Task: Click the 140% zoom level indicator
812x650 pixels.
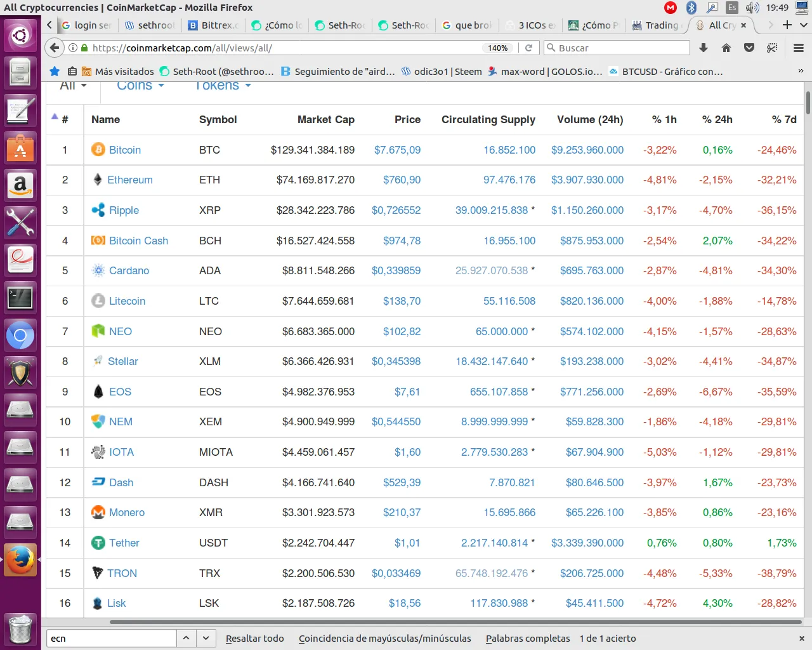Action: pos(498,48)
